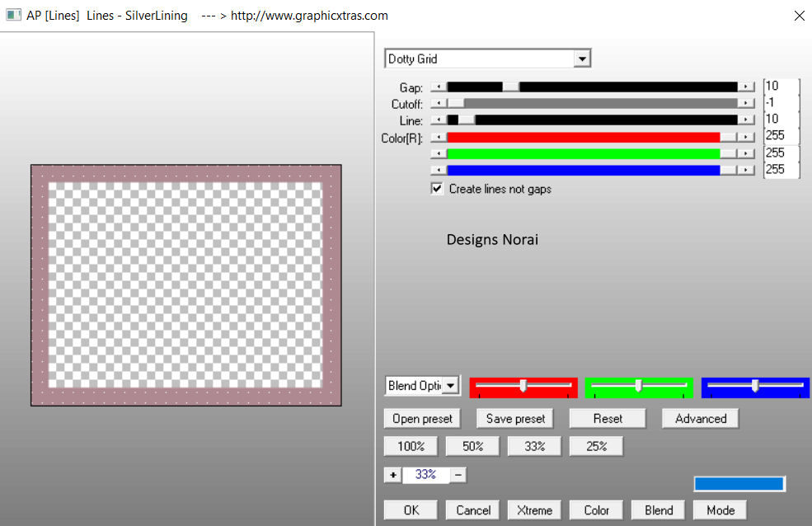
Task: Click the Line value field
Action: pos(781,120)
